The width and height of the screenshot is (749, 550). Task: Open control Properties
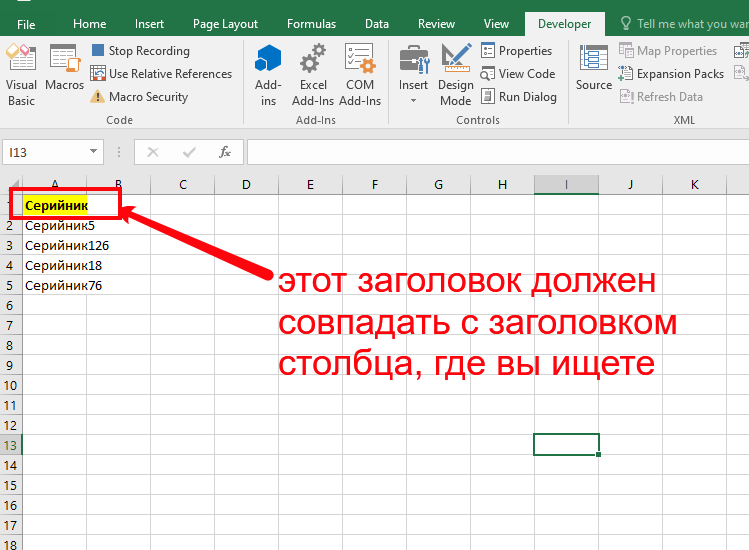516,51
